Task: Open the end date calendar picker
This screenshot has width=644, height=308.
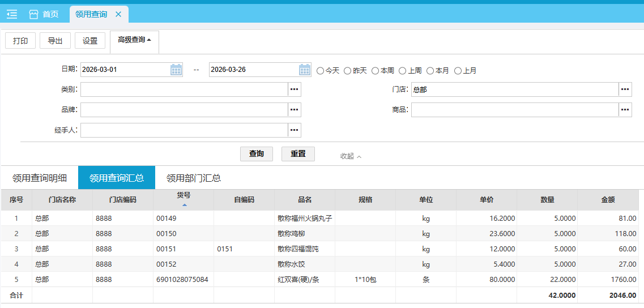Action: pos(305,70)
